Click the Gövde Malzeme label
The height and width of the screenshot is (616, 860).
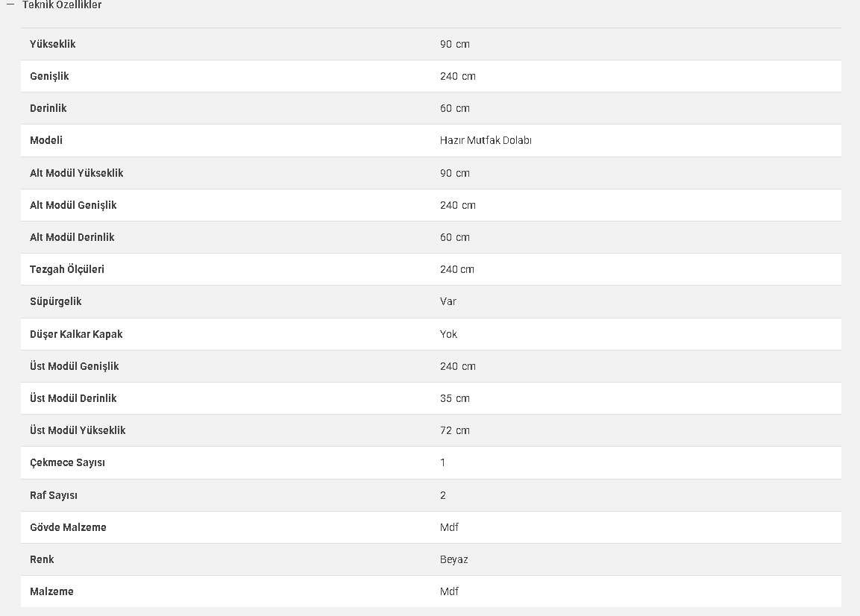click(68, 527)
